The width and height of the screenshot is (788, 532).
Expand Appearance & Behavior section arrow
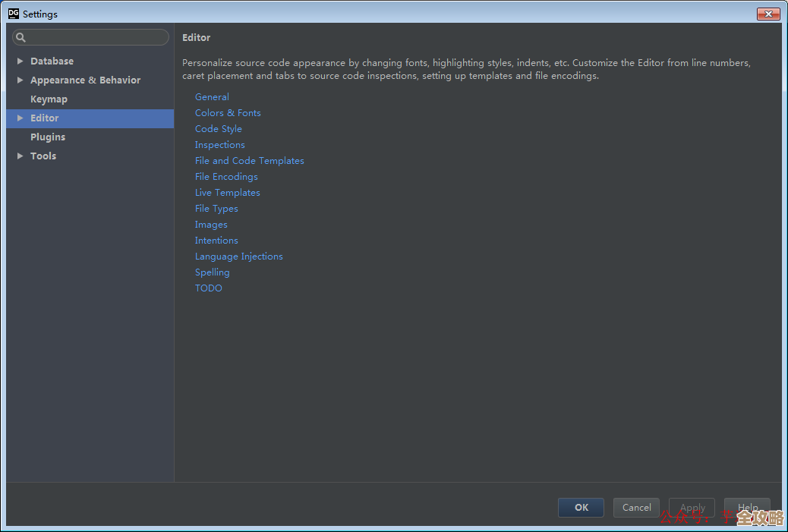tap(20, 80)
